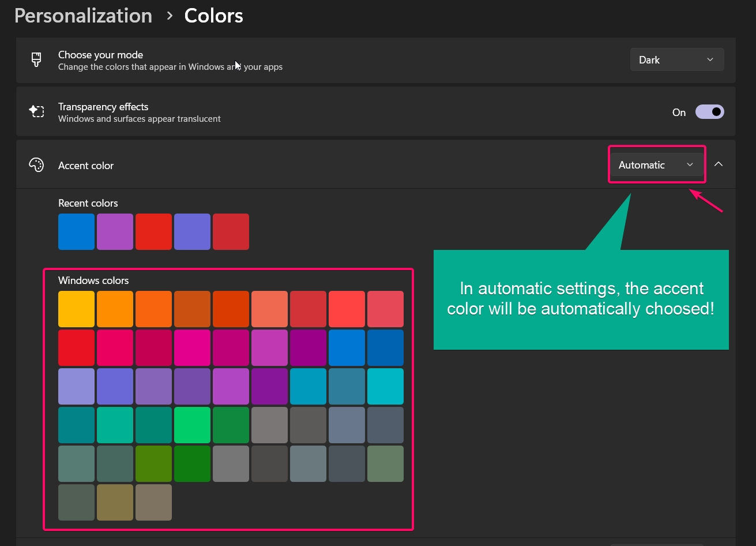Pick the periwinkle swatch in Recent colors
The height and width of the screenshot is (546, 756).
[x=192, y=232]
